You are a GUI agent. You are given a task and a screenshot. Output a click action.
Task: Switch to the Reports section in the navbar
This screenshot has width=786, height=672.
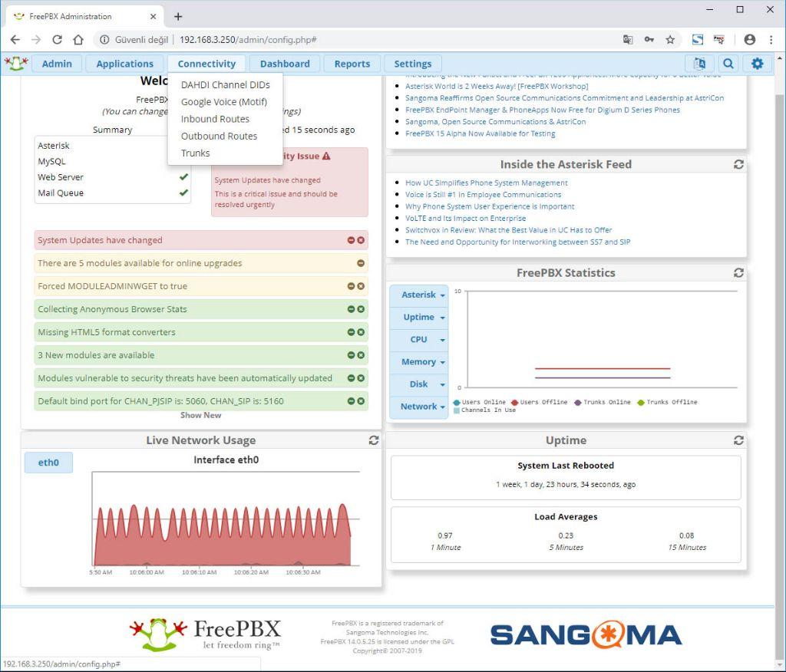point(352,64)
